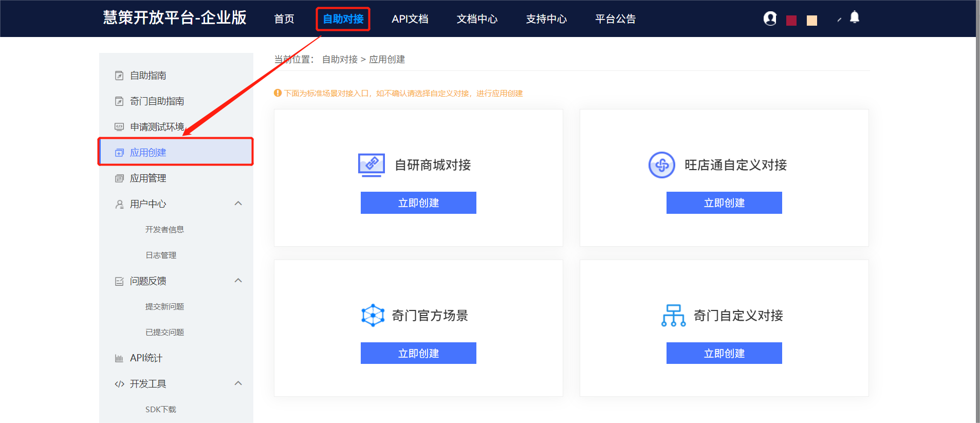Click the 申请测试环境 monitor icon
980x423 pixels.
119,127
